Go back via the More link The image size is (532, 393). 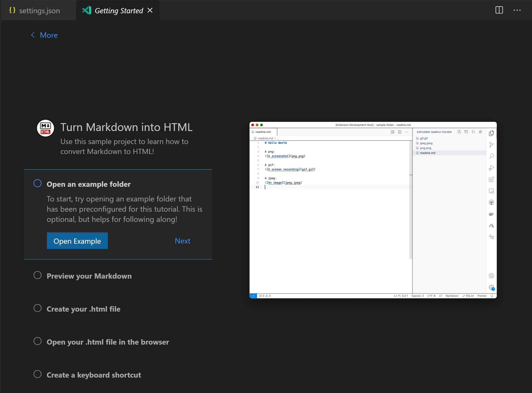[49, 35]
